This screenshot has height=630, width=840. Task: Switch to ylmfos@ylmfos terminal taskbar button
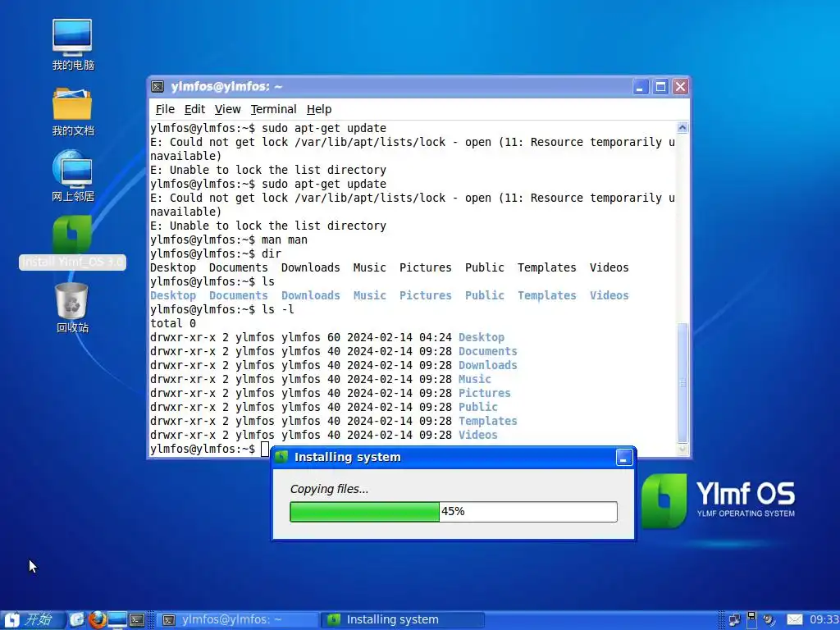238,620
